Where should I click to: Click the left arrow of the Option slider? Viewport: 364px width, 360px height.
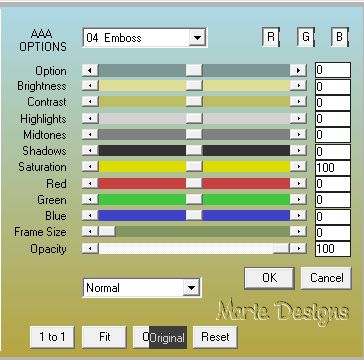point(90,70)
